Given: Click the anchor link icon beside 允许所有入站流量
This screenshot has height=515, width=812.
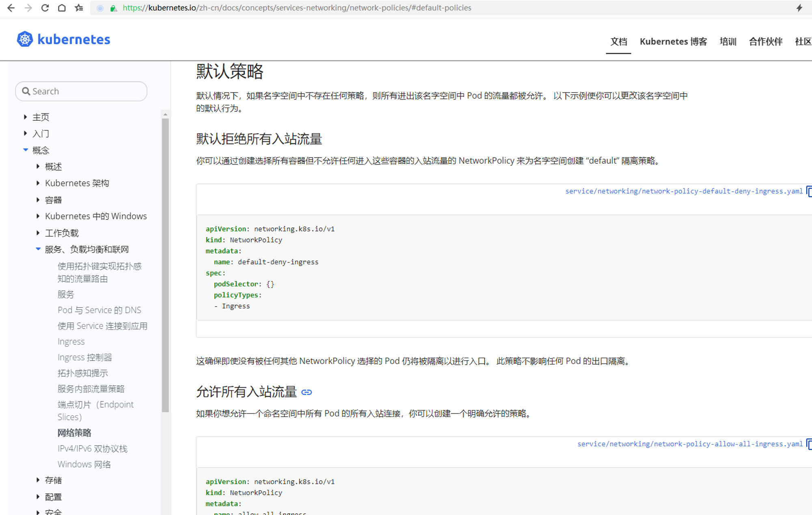Looking at the screenshot, I should click(307, 392).
